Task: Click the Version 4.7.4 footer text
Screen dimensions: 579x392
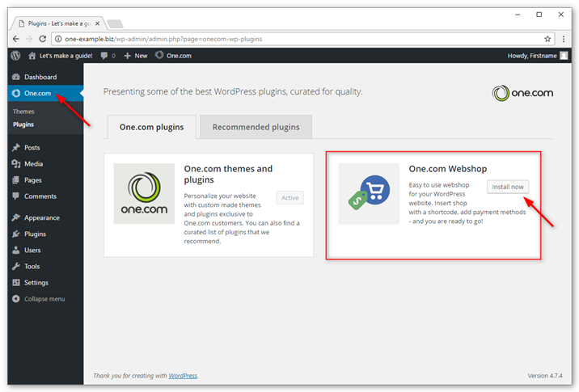Action: (545, 376)
